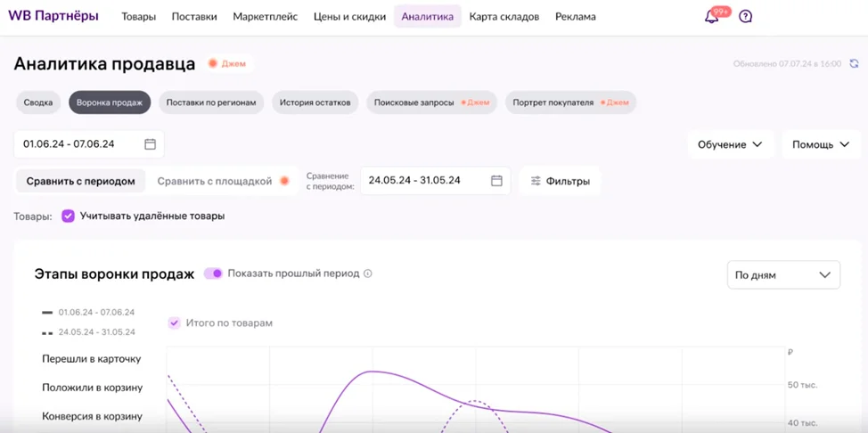Image resolution: width=868 pixels, height=433 pixels.
Task: Click the filter sliders icon
Action: 536,181
